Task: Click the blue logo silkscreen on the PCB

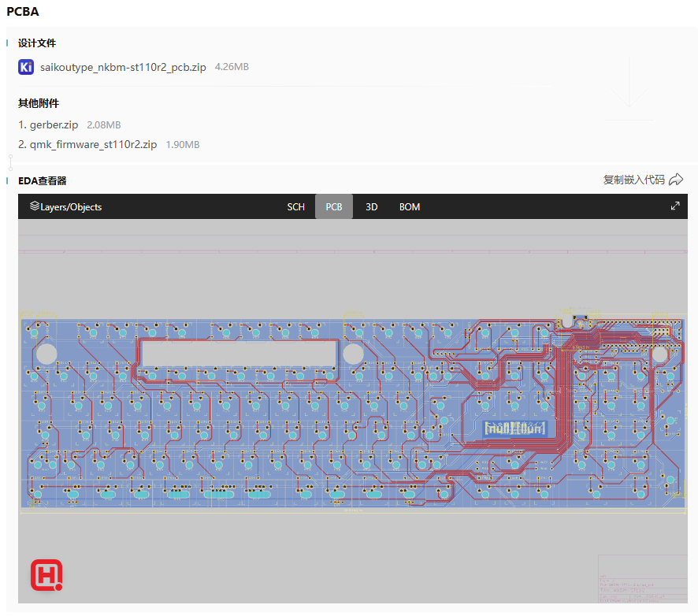Action: (x=514, y=429)
